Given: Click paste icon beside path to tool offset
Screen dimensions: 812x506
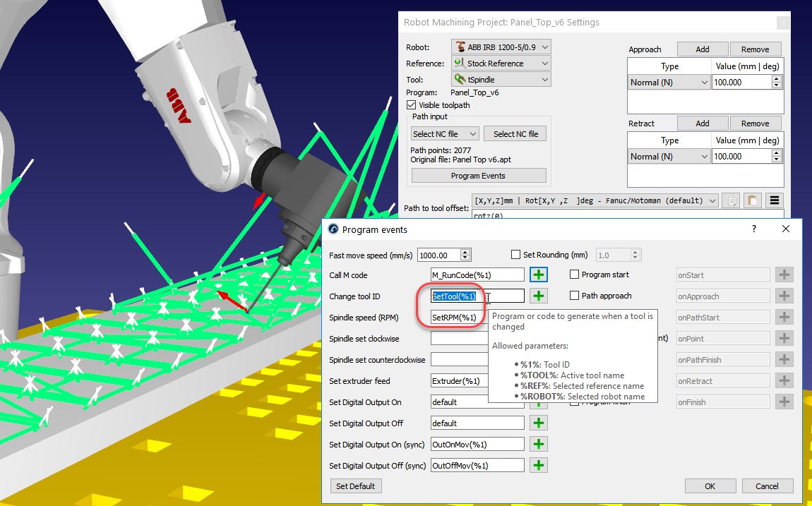Looking at the screenshot, I should (x=753, y=201).
